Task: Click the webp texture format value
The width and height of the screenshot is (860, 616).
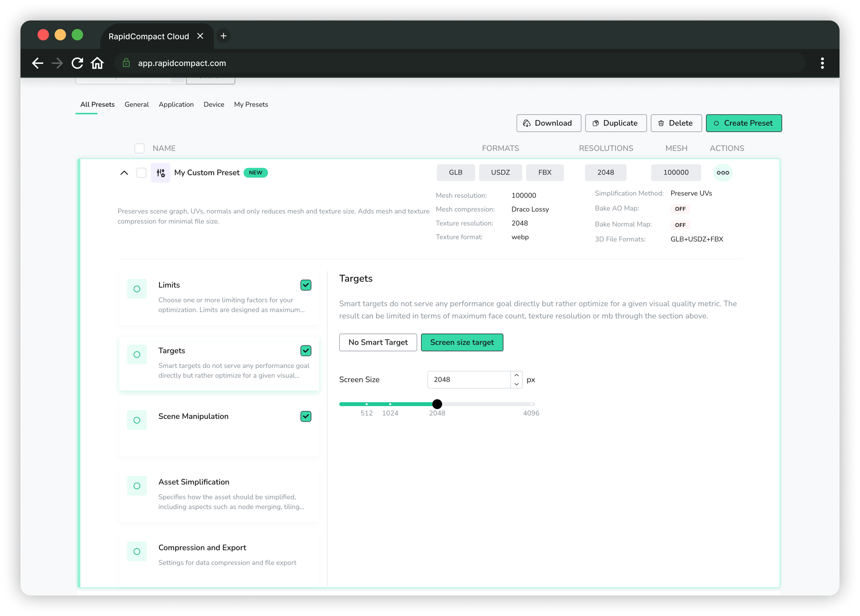Action: 520,237
